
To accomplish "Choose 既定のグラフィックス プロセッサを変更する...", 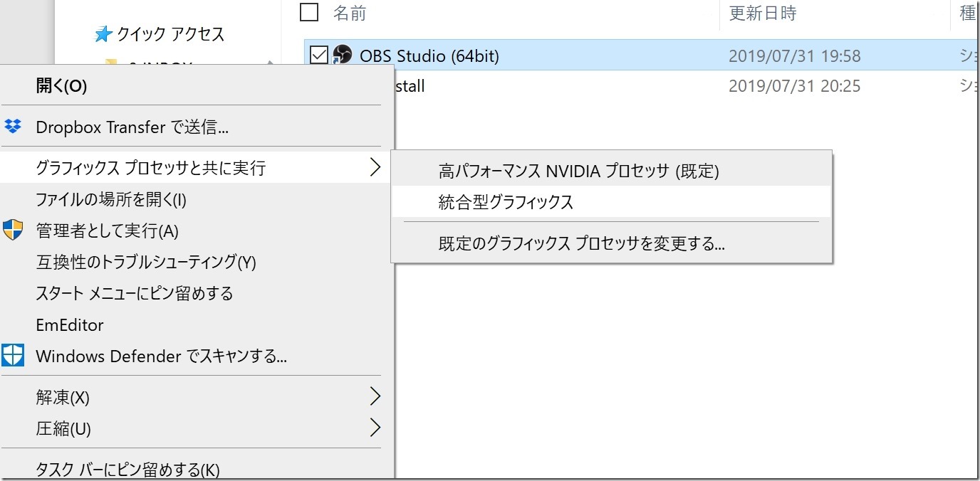I will coord(611,244).
